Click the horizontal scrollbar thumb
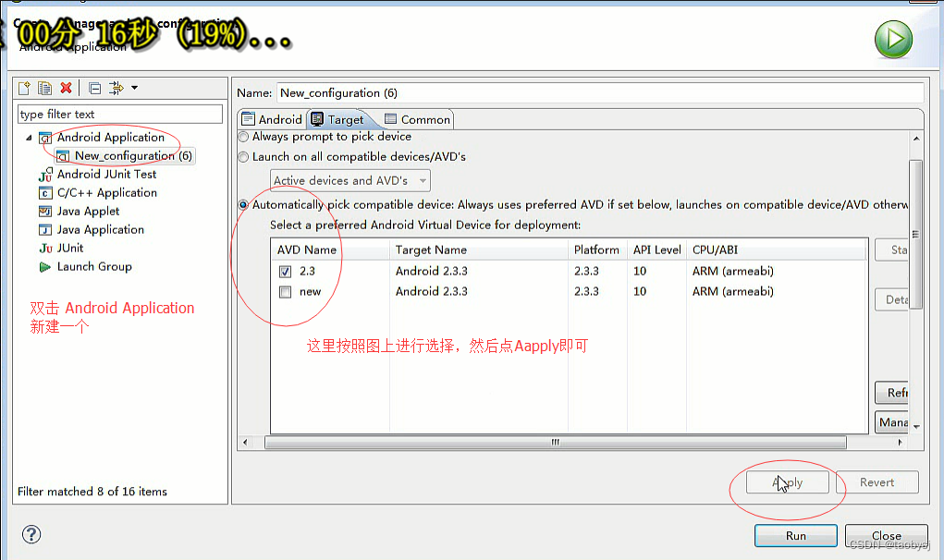Screen dimensions: 944x560 555,443
